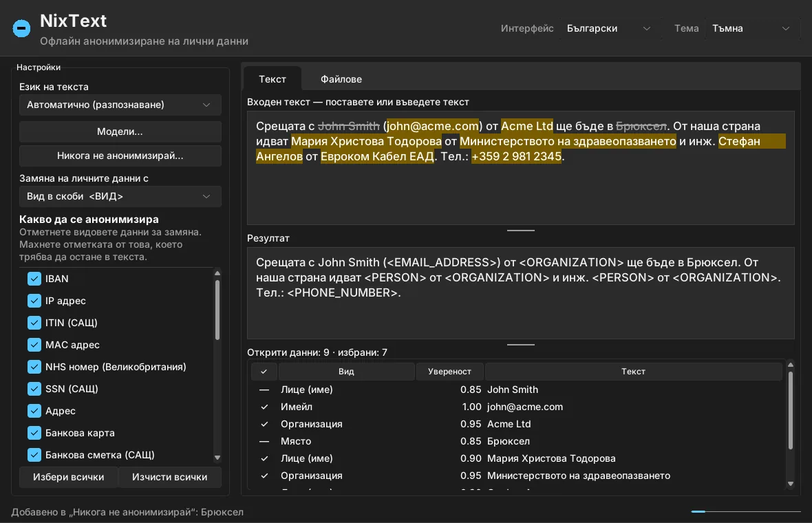This screenshot has width=812, height=523.
Task: Toggle the SSN (САЩ) checkbox
Action: 34,389
